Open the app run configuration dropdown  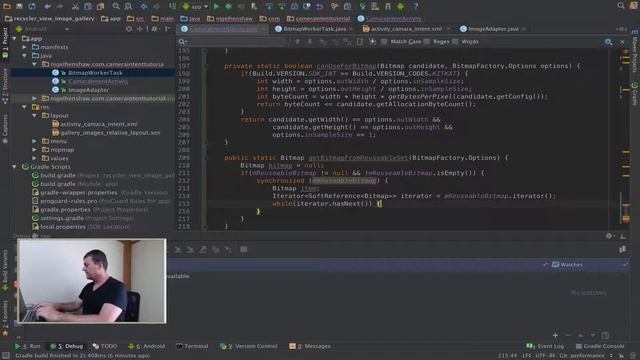tap(195, 7)
